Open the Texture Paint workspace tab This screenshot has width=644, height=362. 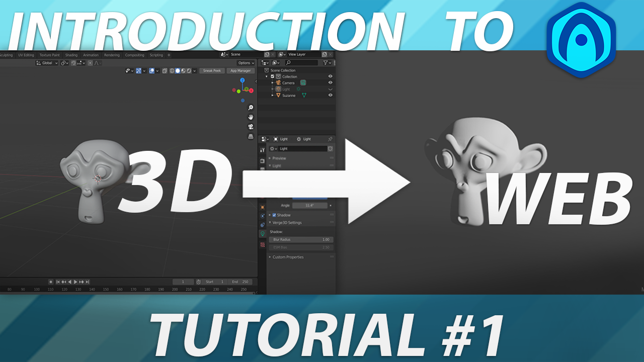(x=49, y=55)
